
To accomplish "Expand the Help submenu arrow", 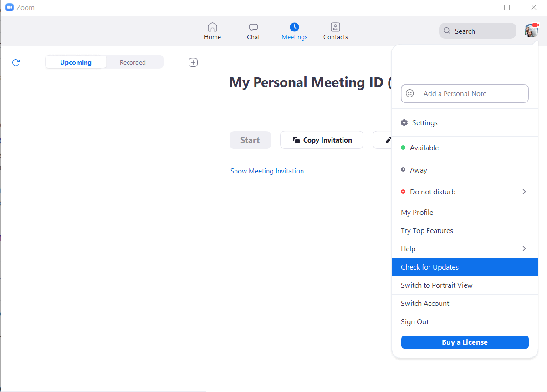I will coord(524,249).
